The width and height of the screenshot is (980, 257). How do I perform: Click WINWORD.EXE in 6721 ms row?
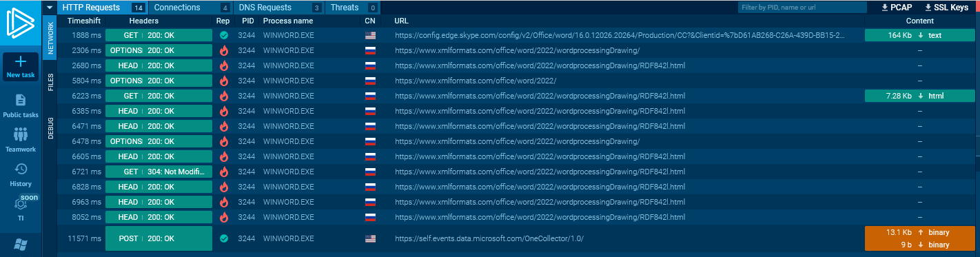pos(288,172)
